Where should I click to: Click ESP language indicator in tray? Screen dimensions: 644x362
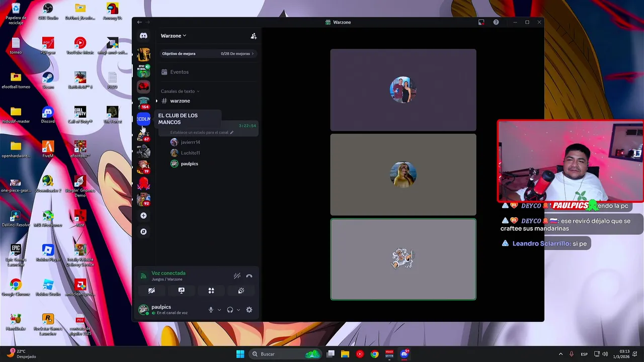584,354
